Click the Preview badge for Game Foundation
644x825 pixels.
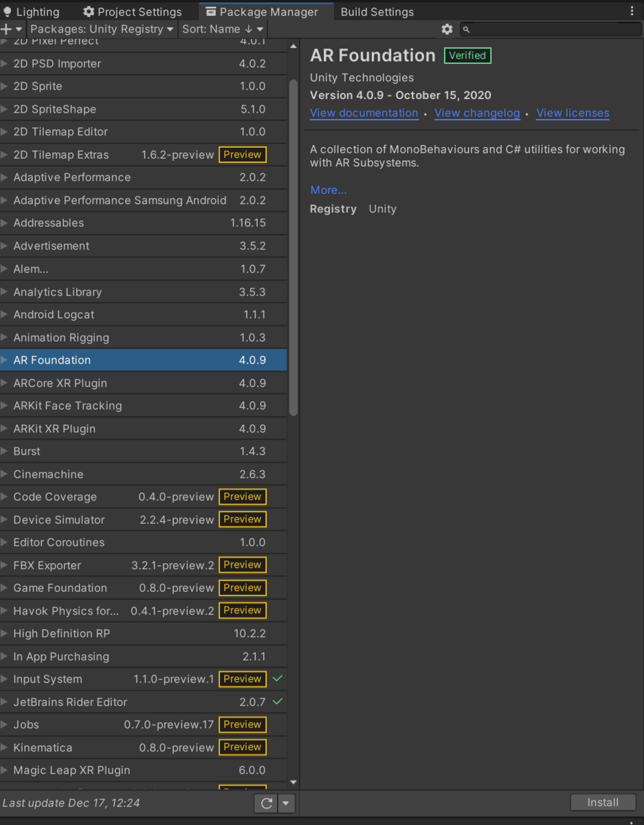tap(243, 588)
